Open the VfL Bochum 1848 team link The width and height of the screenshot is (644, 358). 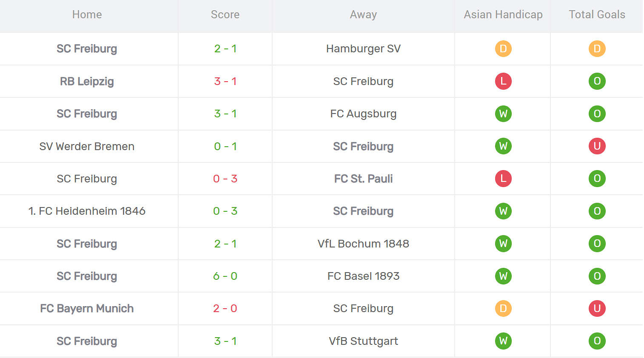[363, 244]
